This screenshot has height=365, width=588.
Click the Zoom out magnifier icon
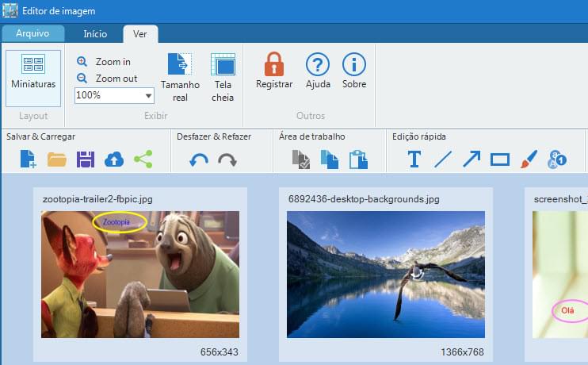click(82, 78)
